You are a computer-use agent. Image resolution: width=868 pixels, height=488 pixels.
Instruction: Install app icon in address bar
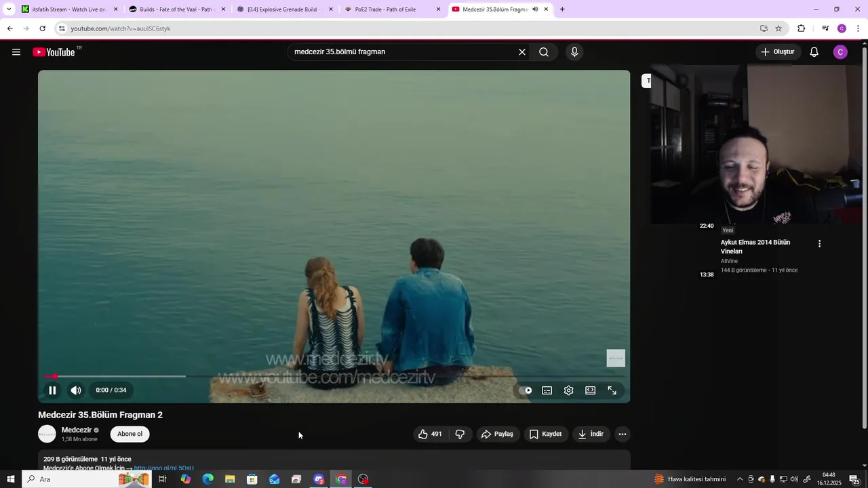coord(764,28)
